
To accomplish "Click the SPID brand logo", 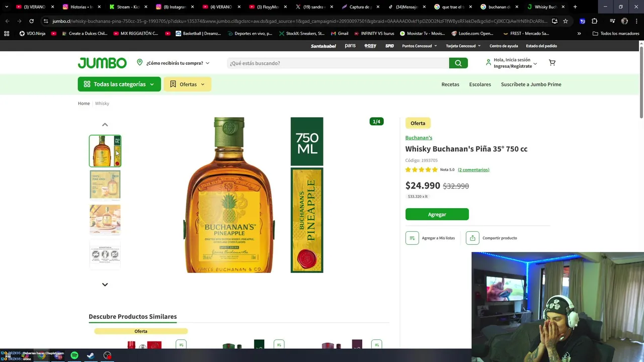I will 389,46.
